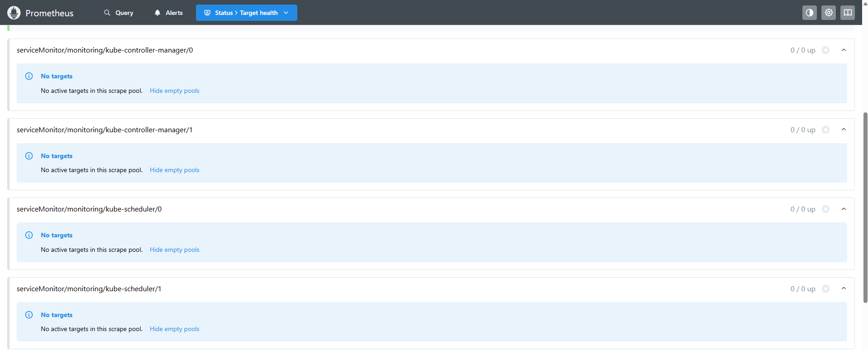Viewport: 868px width, 351px height.
Task: Open the settings gear icon
Action: click(x=829, y=13)
